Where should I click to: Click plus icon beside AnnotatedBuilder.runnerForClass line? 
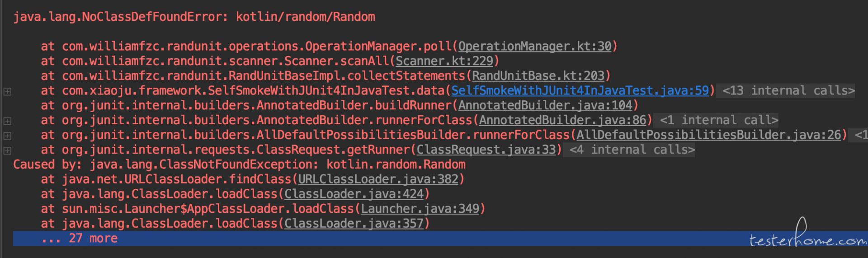pos(7,121)
